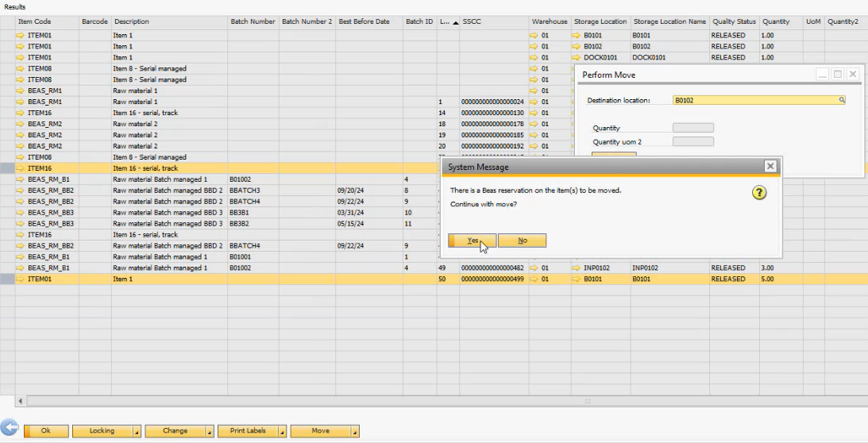Click the link arrow next to BEAS_RM_BB3 BB3B1
This screenshot has height=443, width=868.
click(20, 213)
